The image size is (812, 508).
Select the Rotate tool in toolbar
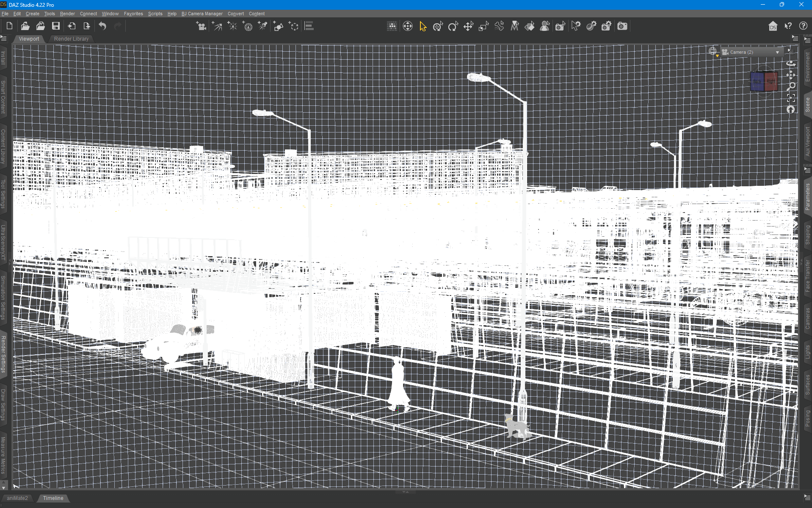[x=453, y=26]
